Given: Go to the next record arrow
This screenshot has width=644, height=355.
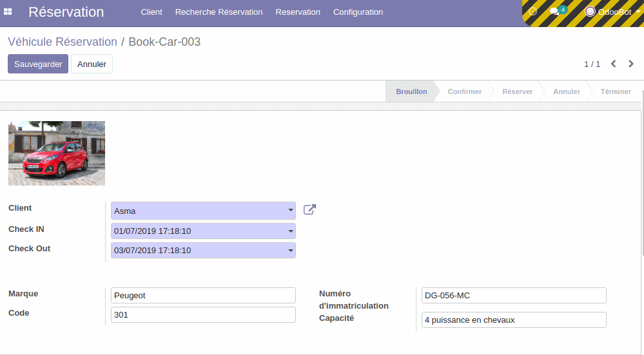Looking at the screenshot, I should tap(631, 64).
